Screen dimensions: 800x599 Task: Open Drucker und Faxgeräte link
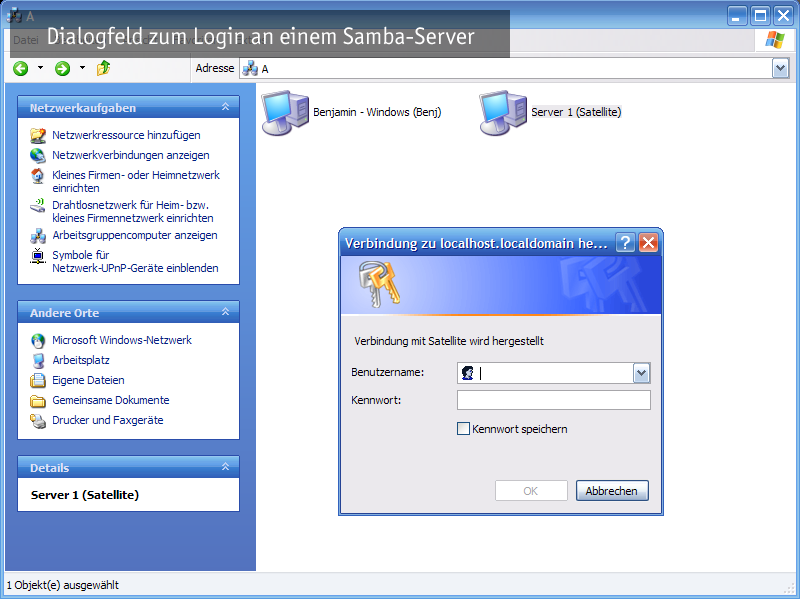(108, 420)
